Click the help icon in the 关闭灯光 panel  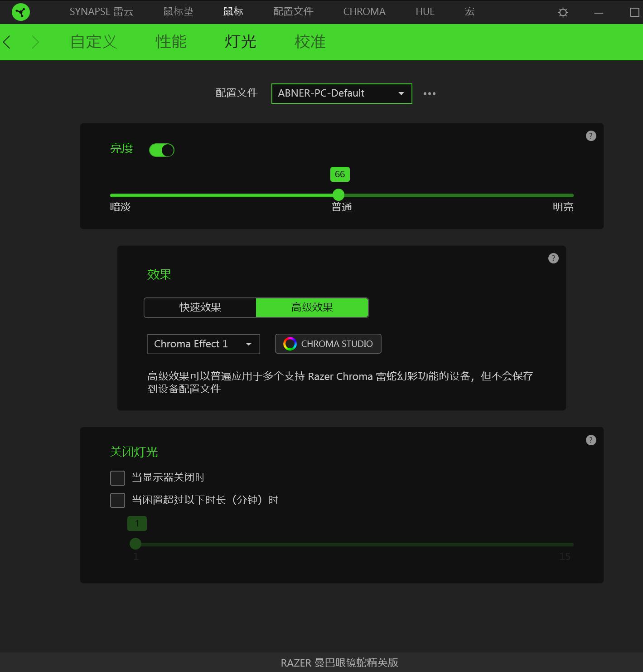(590, 440)
